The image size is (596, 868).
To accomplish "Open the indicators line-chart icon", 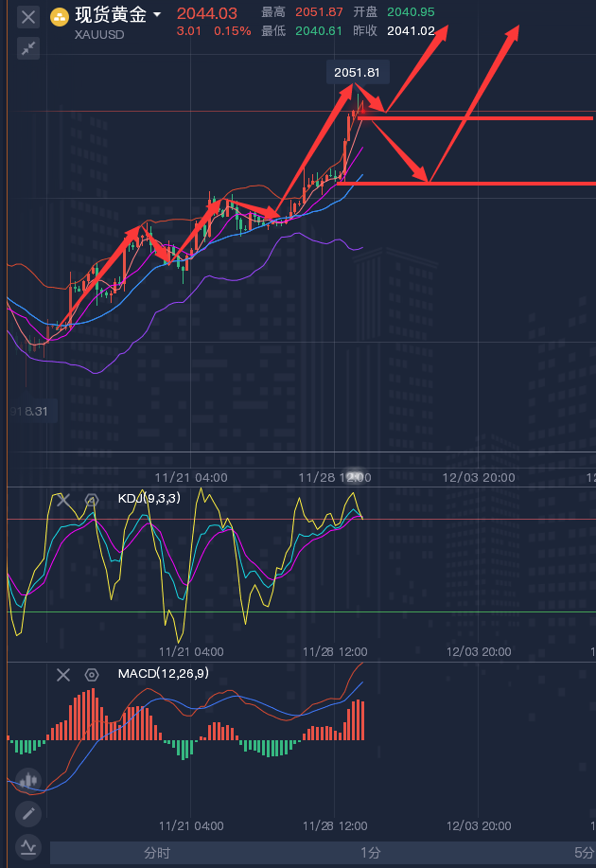I will click(28, 846).
